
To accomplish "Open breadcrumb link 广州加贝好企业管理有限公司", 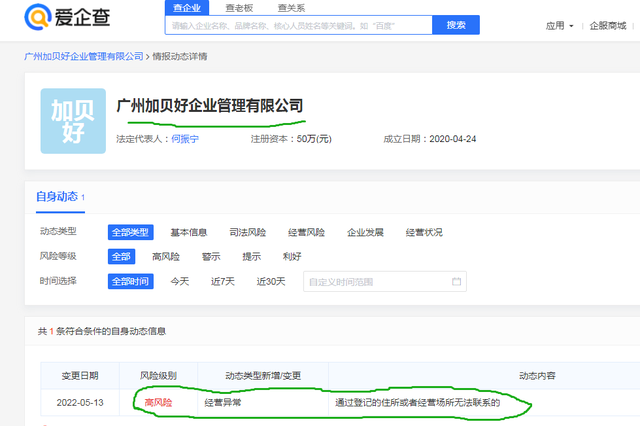I will 84,56.
